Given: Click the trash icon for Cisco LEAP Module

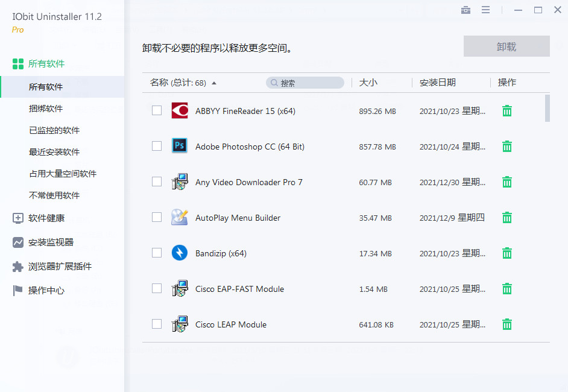Looking at the screenshot, I should tap(506, 324).
